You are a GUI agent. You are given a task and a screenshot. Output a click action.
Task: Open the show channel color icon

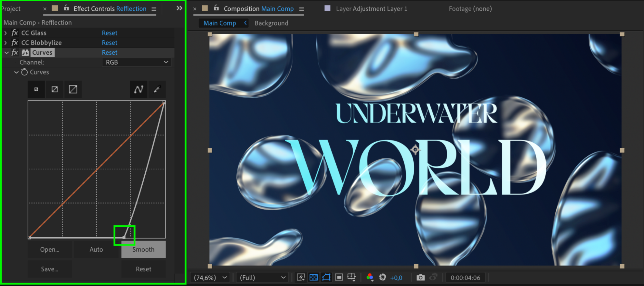[370, 277]
